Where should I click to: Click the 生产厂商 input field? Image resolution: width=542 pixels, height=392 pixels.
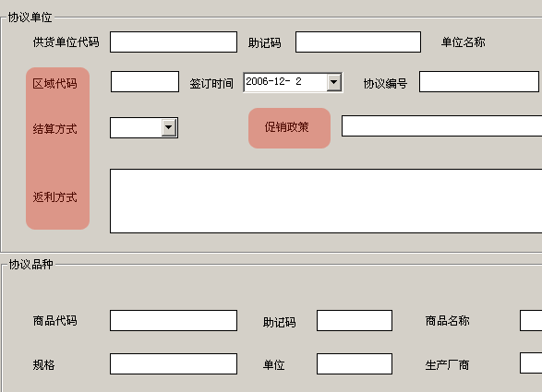pyautogui.click(x=531, y=363)
